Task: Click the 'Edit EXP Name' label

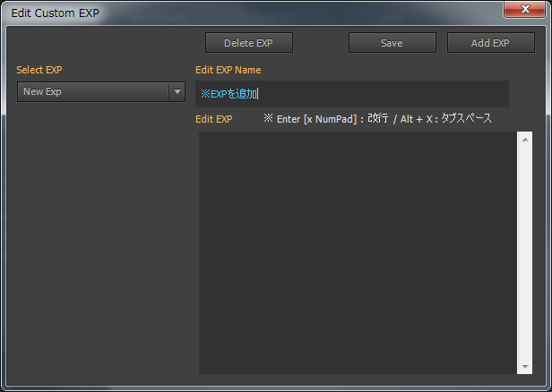Action: 229,70
